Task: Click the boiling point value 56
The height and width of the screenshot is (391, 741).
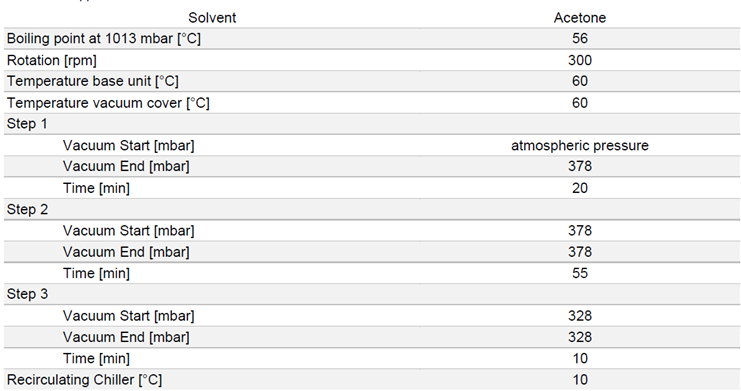Action: [x=580, y=38]
